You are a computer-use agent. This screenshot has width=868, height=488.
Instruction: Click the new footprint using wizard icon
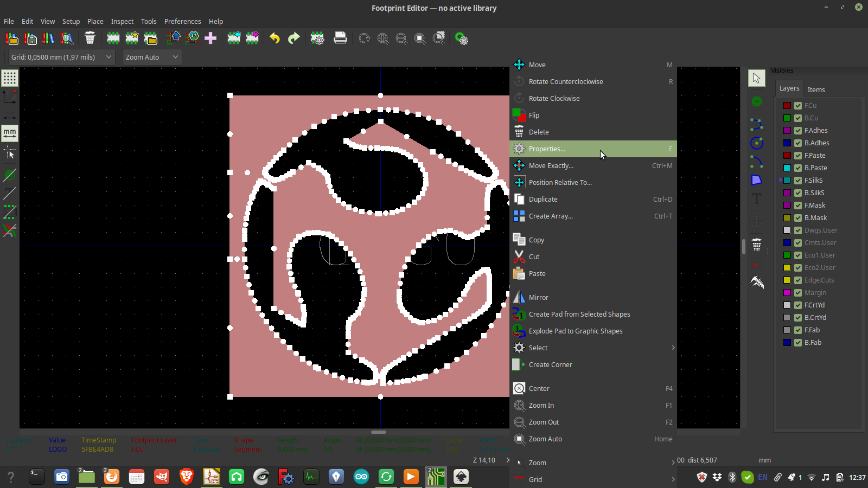[x=132, y=38]
